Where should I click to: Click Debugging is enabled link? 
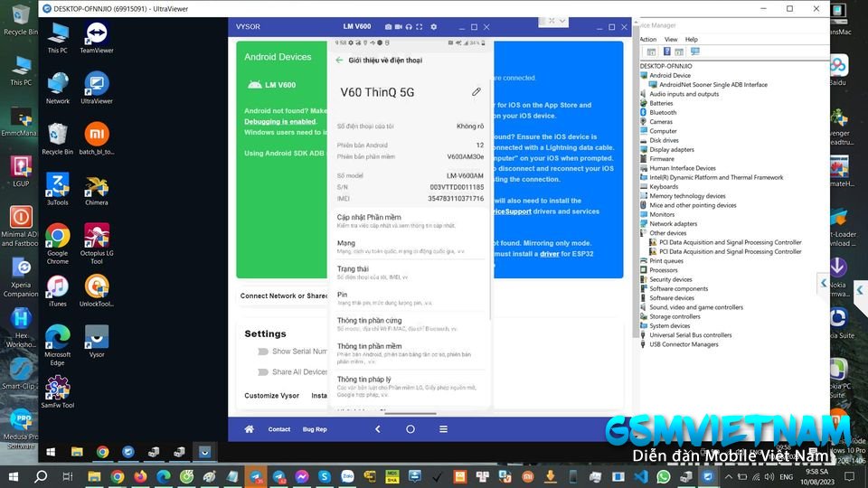pos(280,122)
